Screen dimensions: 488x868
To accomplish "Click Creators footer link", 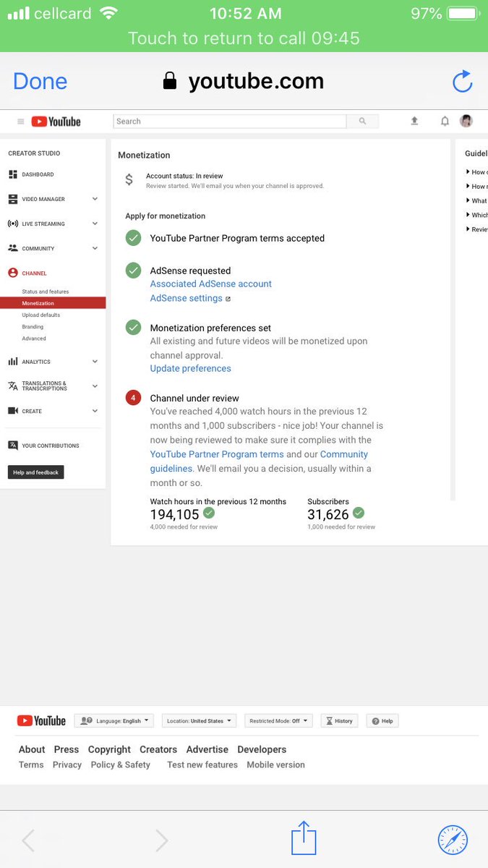I will (x=158, y=749).
